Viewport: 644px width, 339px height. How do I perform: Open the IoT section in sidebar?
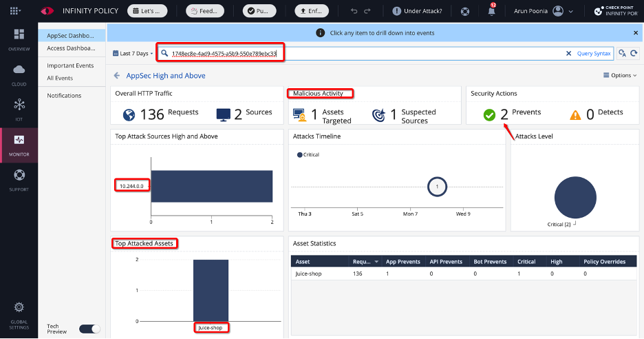(x=19, y=108)
